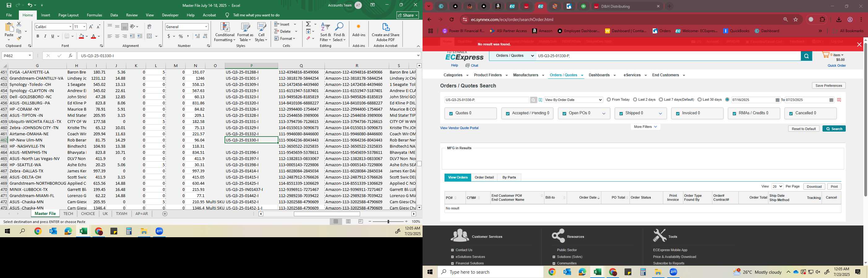Click the Format Painter brush icon

(19, 38)
